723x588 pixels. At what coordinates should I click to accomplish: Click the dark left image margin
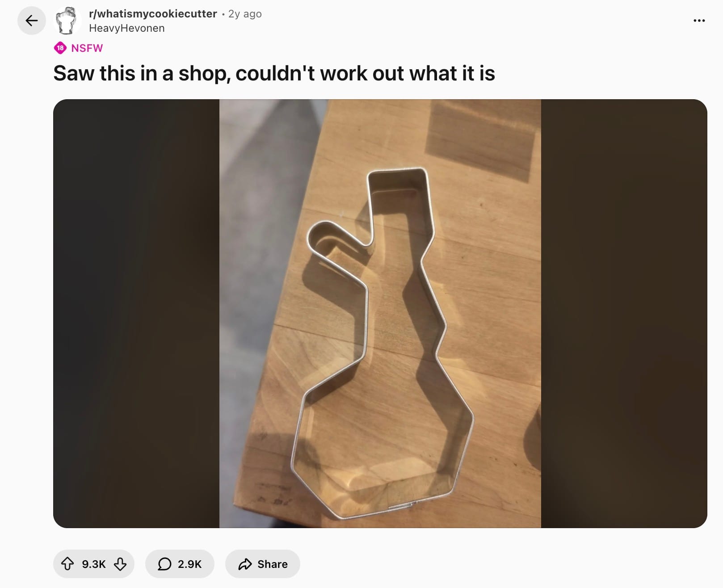[136, 313]
